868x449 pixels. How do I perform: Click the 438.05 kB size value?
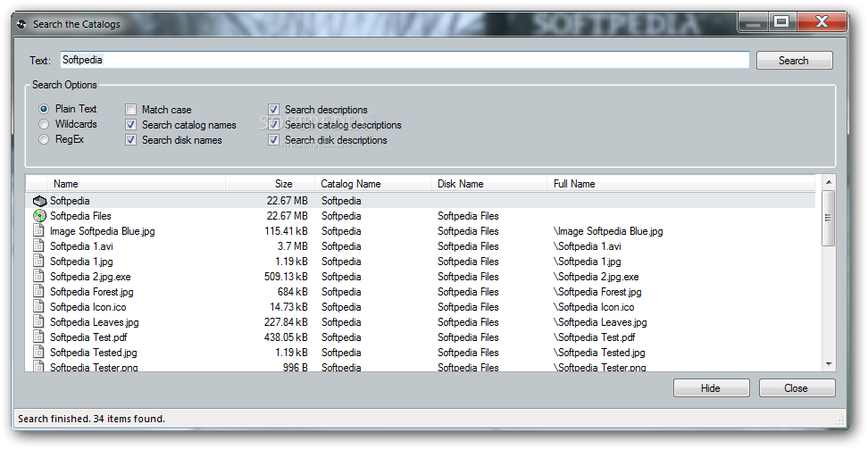tap(286, 337)
